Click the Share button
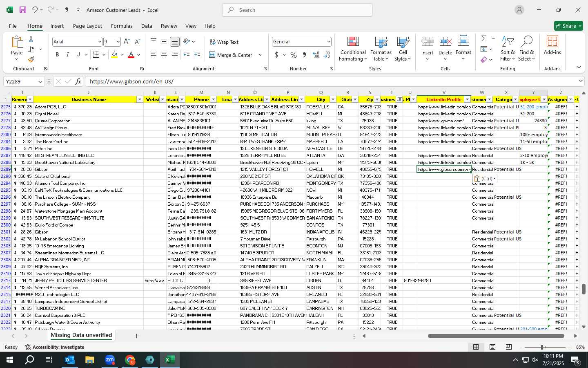Viewport: 588px width, 368px height. click(568, 26)
